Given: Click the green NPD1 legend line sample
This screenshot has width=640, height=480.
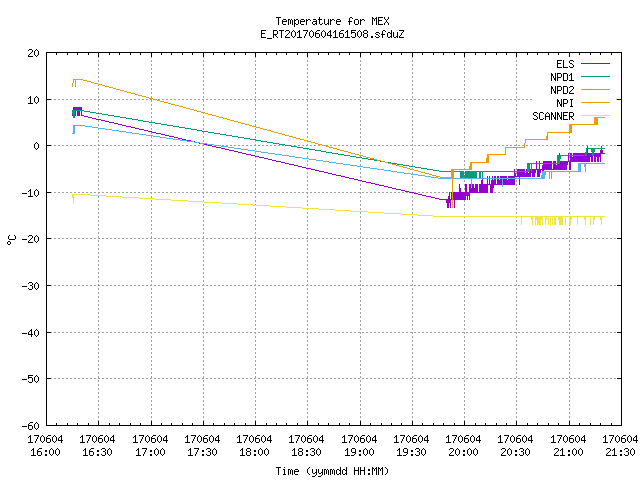Looking at the screenshot, I should [x=595, y=76].
